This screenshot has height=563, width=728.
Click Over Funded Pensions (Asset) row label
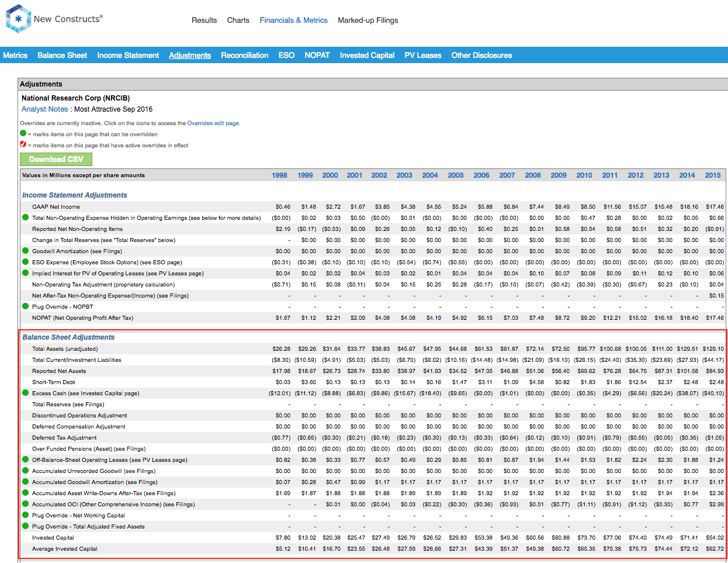click(89, 448)
